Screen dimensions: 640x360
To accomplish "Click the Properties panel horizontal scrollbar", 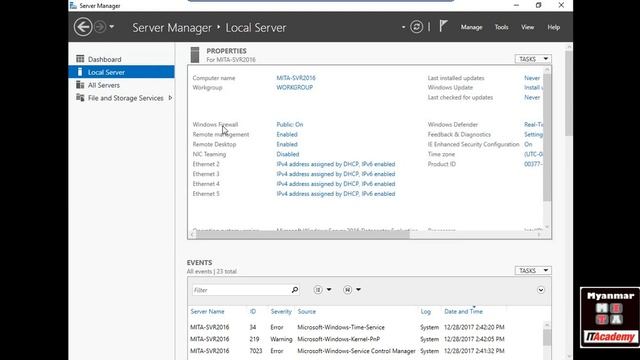I will 302,235.
